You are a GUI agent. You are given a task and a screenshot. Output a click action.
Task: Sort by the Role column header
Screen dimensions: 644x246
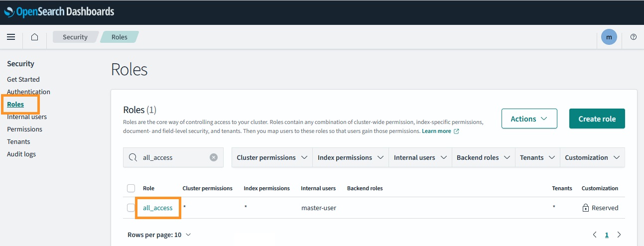click(148, 188)
